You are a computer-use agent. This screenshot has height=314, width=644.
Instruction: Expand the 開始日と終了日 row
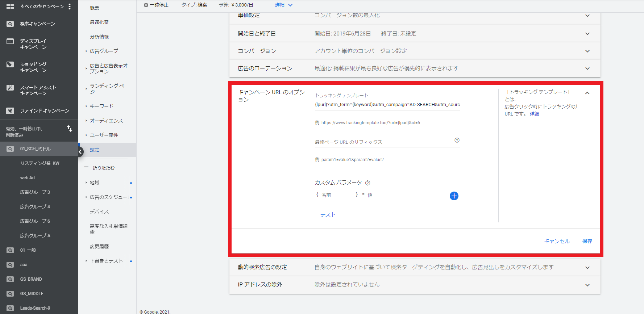(587, 34)
